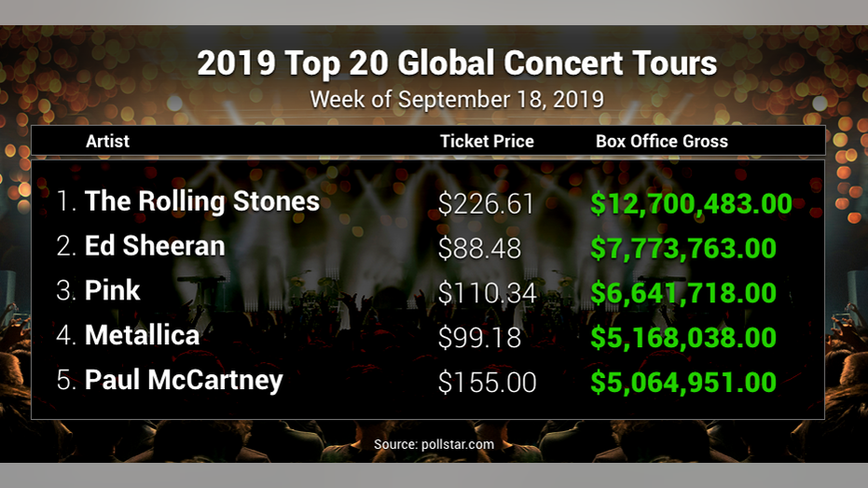Click the $110.34 ticket price
Image resolution: width=868 pixels, height=488 pixels.
point(487,293)
